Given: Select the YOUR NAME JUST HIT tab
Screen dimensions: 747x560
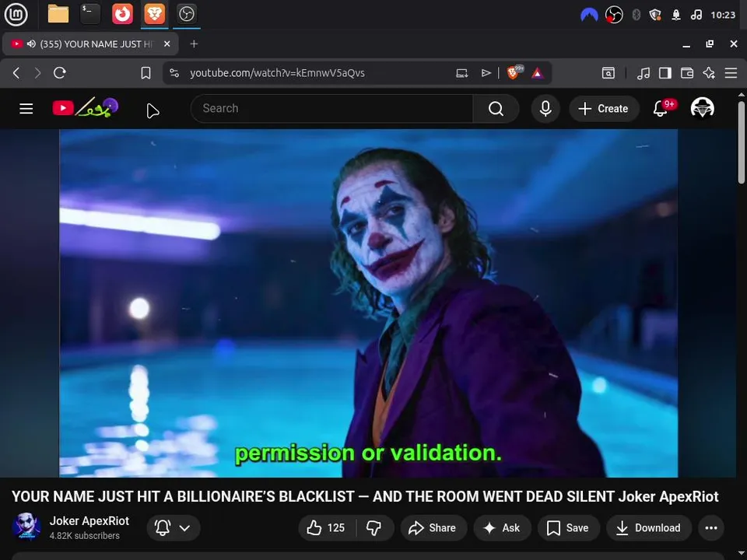Looking at the screenshot, I should point(90,44).
